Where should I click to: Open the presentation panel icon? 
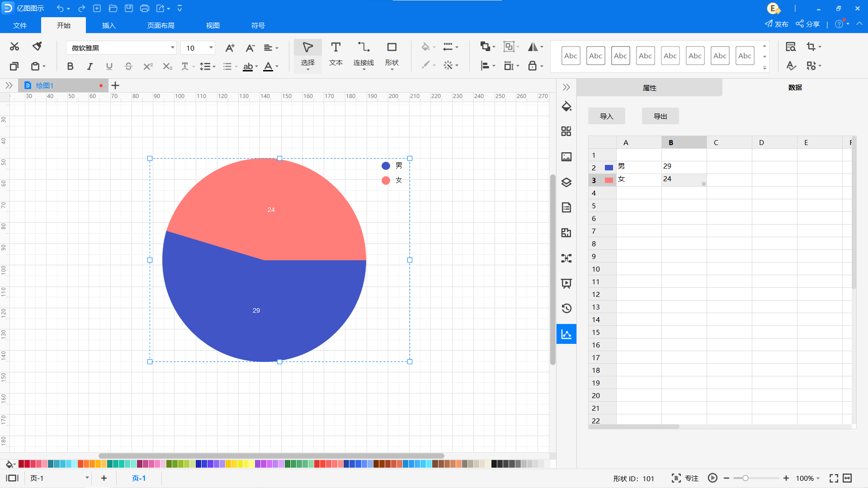pos(566,283)
